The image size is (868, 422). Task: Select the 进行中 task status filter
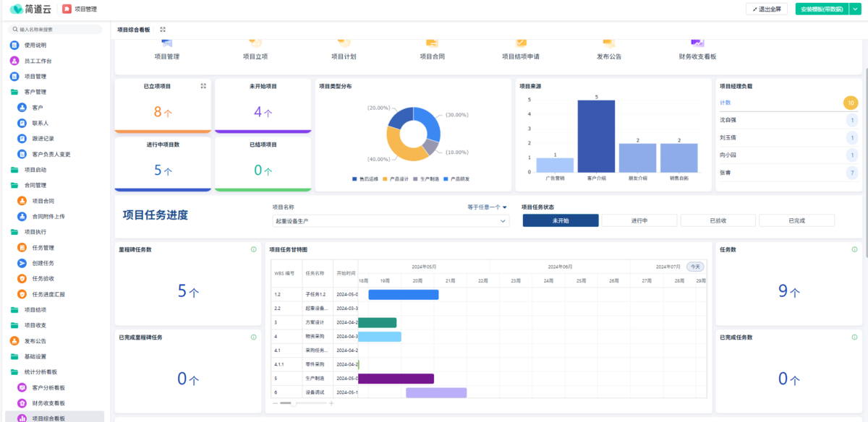639,220
